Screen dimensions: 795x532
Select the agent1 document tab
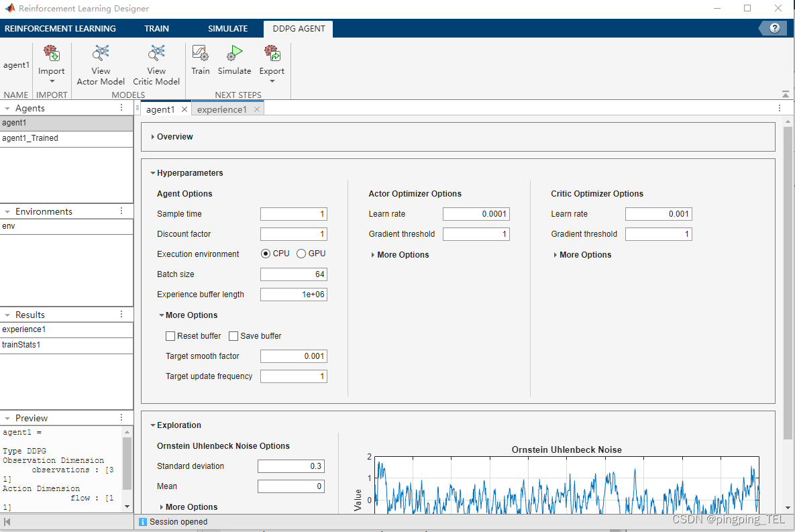click(160, 109)
